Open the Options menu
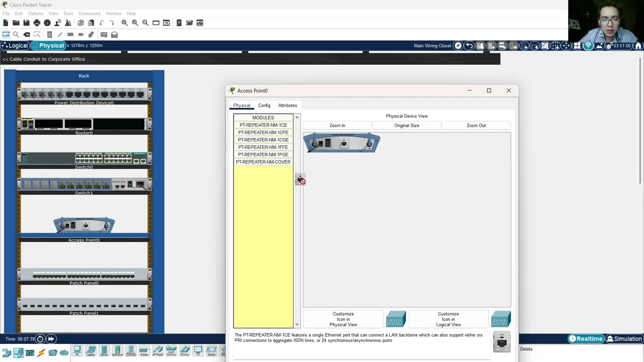The height and width of the screenshot is (362, 644). [x=35, y=14]
